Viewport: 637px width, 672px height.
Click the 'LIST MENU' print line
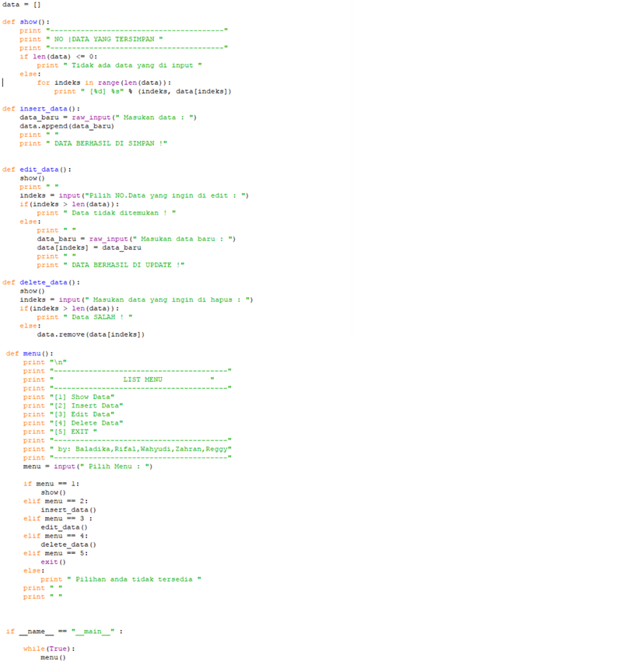(x=119, y=380)
